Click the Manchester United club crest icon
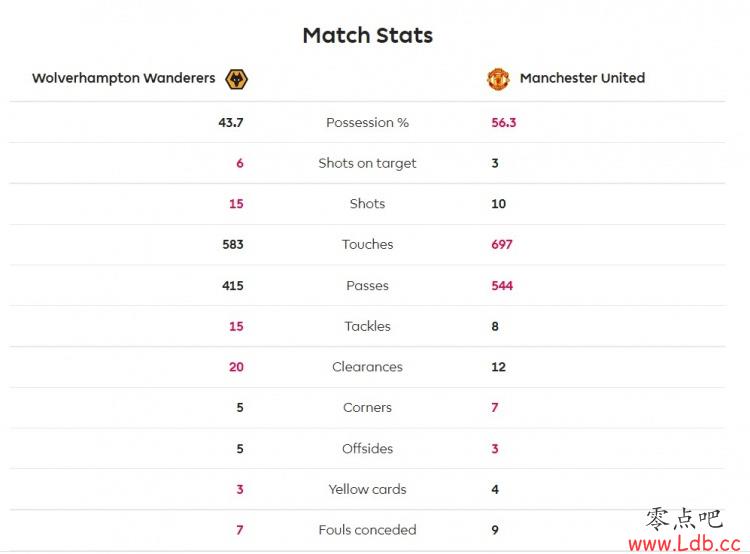750x554 pixels. click(x=498, y=79)
